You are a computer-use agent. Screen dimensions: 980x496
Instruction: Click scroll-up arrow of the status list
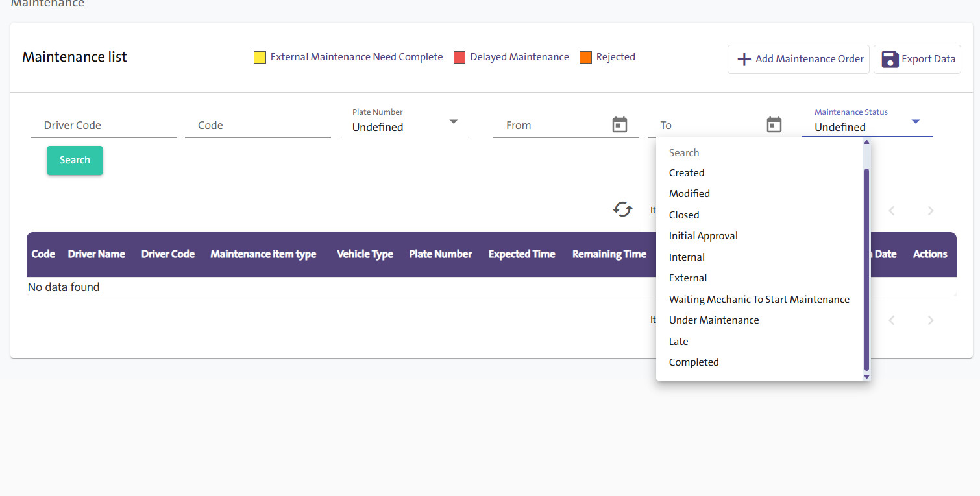[866, 142]
